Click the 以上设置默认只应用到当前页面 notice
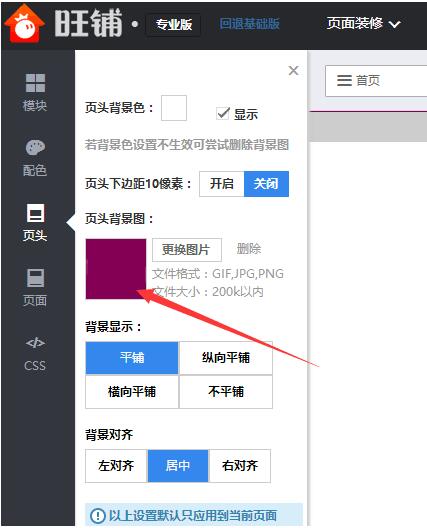Image resolution: width=427 pixels, height=528 pixels. coord(193,516)
